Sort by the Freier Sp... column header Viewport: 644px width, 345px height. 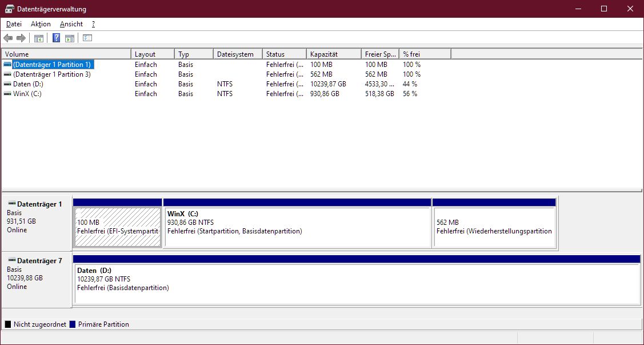(x=381, y=54)
